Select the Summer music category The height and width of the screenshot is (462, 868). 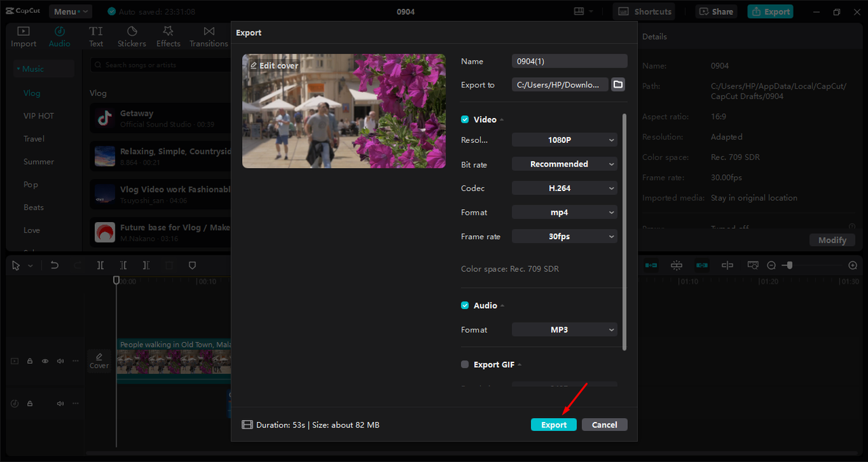pos(39,162)
